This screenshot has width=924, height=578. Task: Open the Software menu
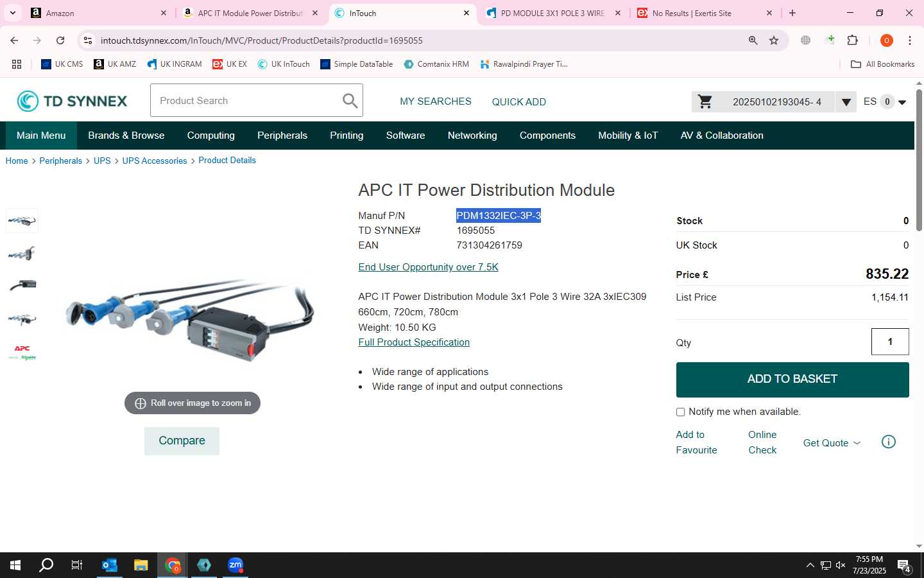[x=406, y=136]
